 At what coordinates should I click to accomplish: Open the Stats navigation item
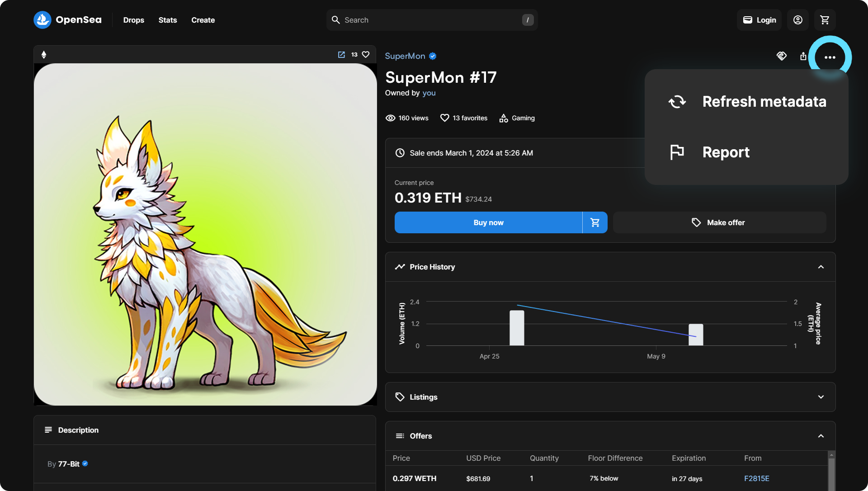pyautogui.click(x=167, y=20)
